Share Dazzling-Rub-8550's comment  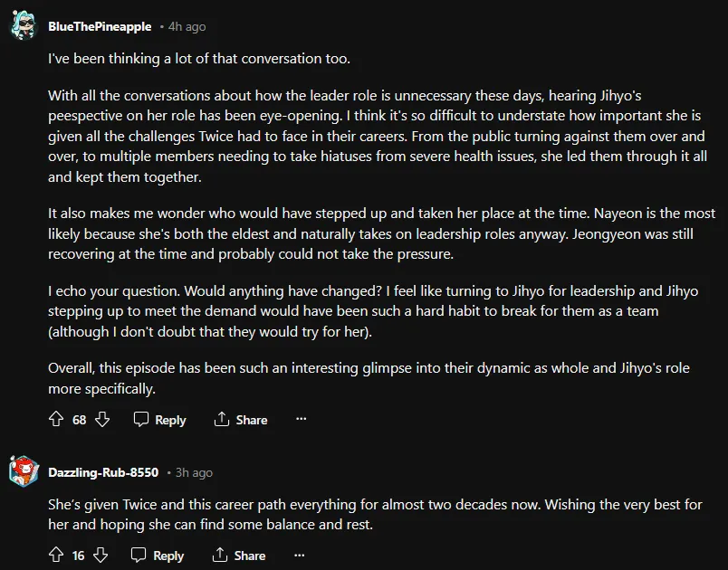click(238, 556)
